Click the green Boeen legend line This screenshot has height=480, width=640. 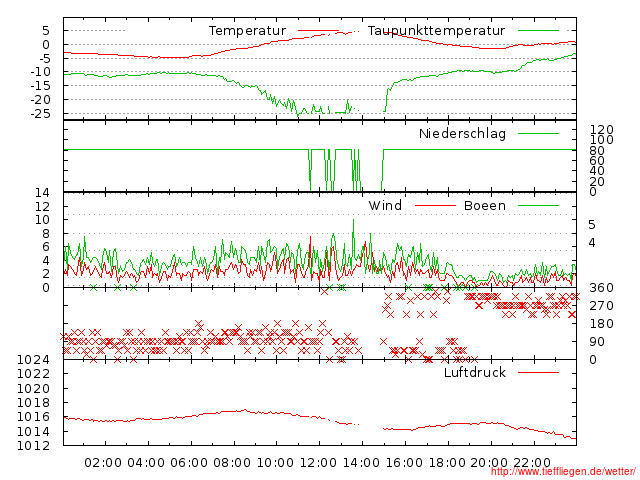coord(538,205)
